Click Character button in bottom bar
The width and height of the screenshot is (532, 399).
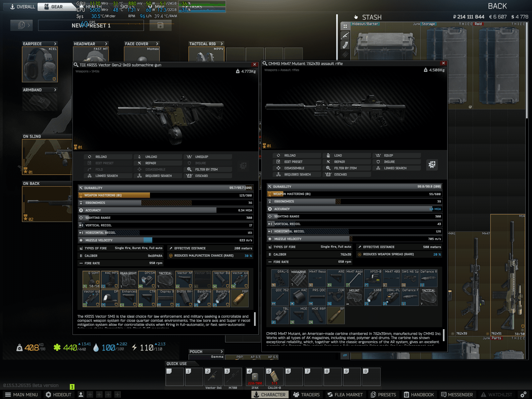pyautogui.click(x=270, y=394)
